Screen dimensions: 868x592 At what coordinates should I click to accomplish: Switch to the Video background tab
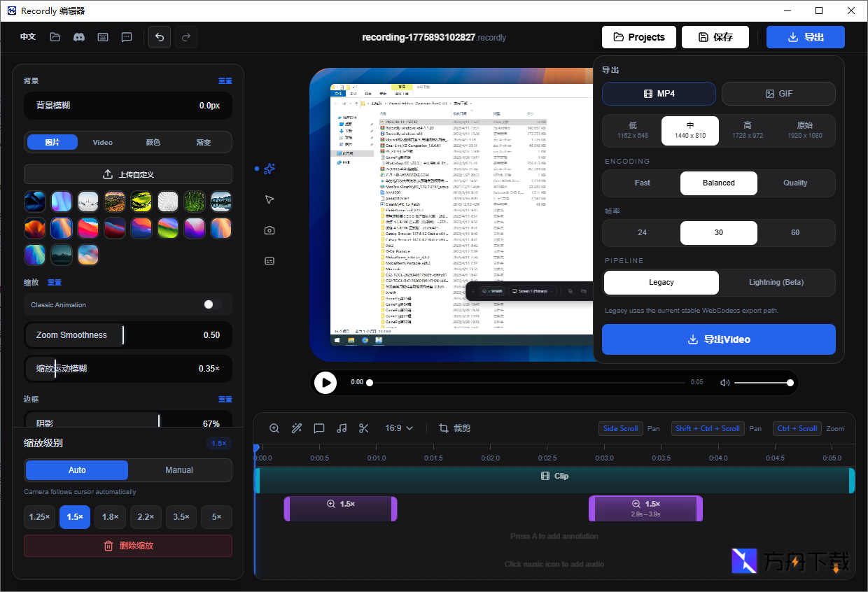tap(103, 142)
